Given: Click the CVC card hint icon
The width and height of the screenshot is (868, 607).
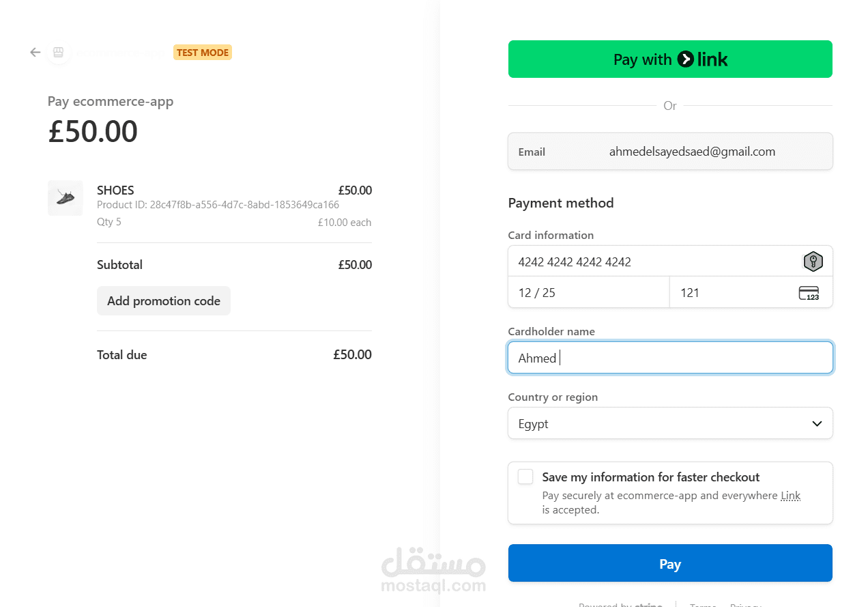Looking at the screenshot, I should (x=809, y=293).
